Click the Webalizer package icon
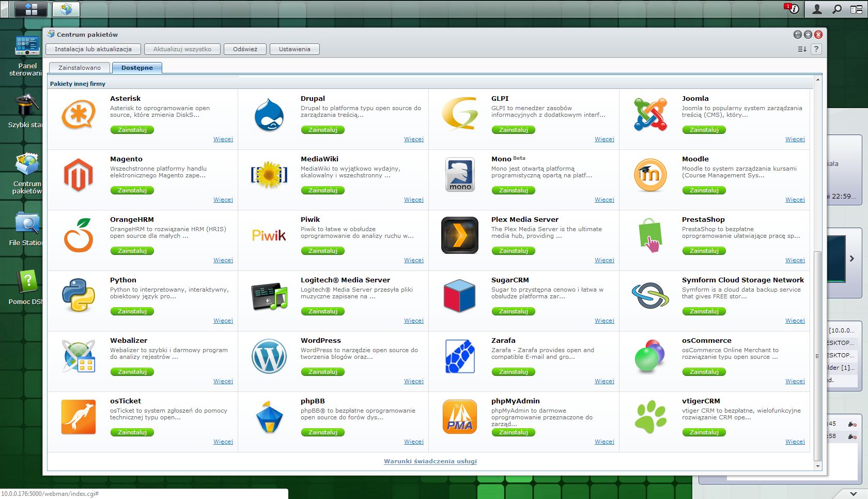868x499 pixels. [79, 356]
